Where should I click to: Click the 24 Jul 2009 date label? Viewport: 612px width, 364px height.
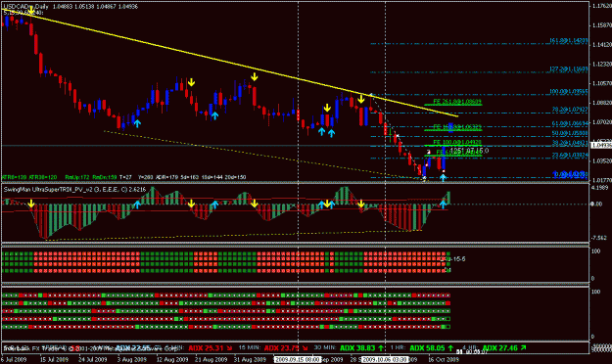92,359
